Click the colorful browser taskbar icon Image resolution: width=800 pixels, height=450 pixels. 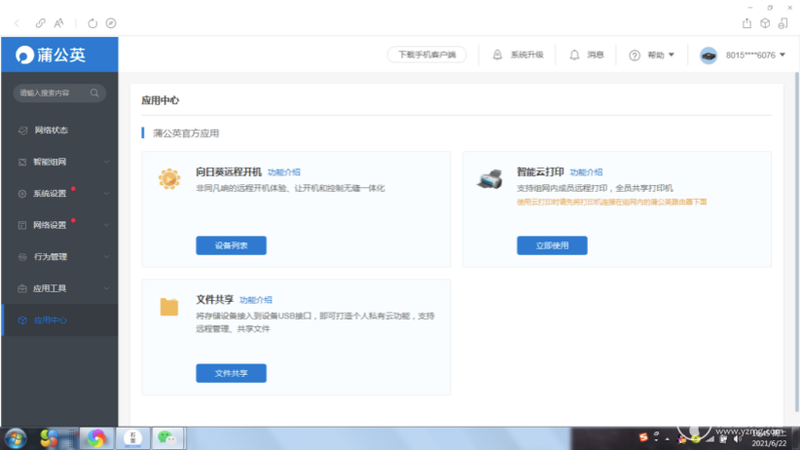tap(96, 438)
